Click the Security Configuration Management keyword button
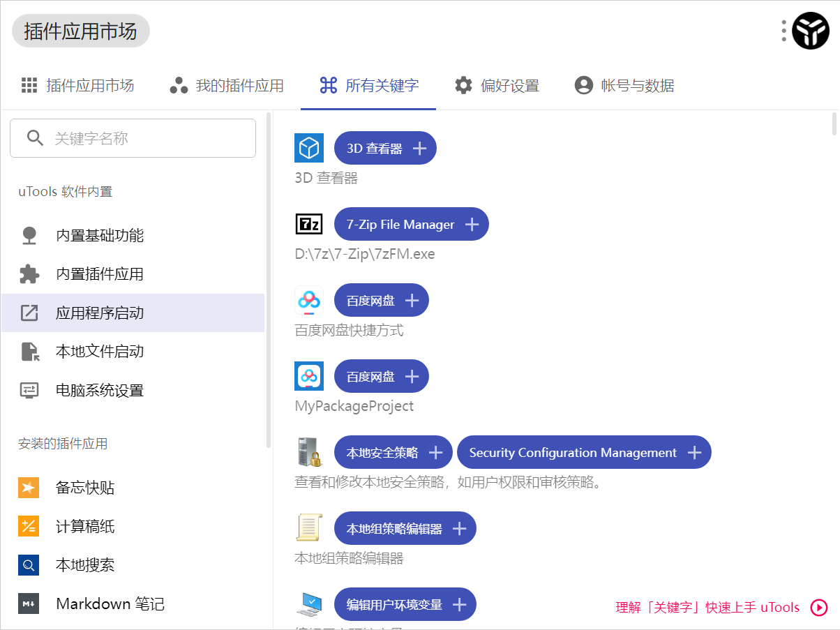Image resolution: width=840 pixels, height=630 pixels. click(x=584, y=451)
